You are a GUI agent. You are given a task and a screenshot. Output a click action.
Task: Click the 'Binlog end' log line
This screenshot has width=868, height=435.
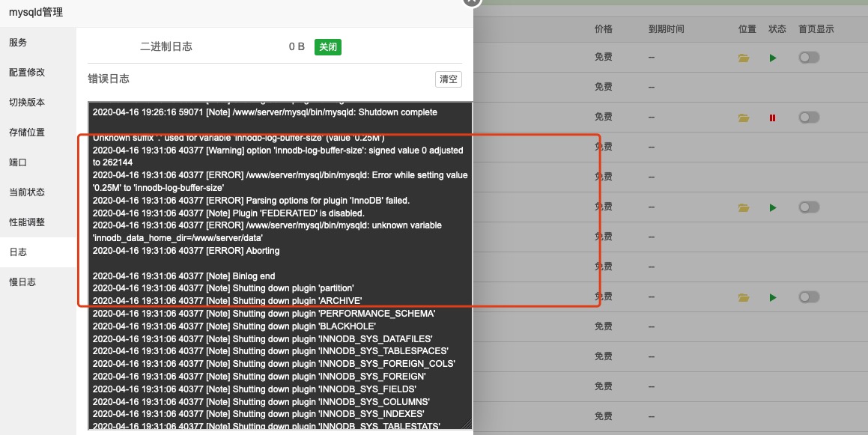tap(183, 276)
